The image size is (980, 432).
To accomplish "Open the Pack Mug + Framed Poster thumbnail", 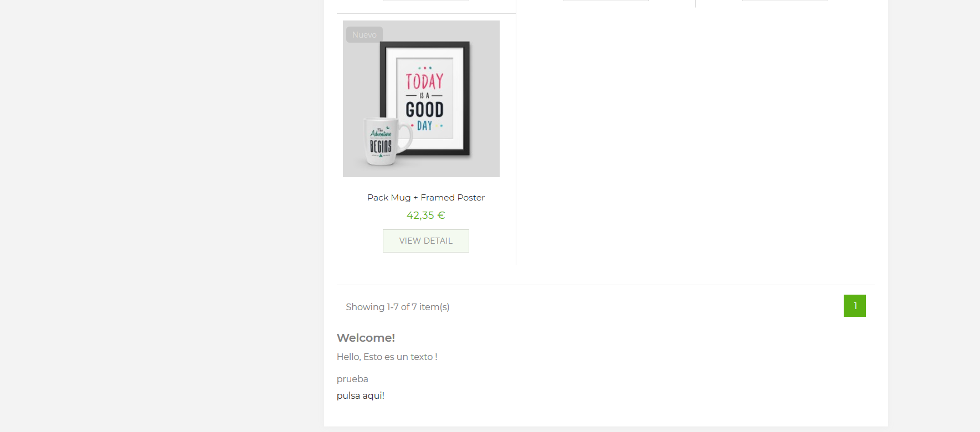I will point(421,99).
